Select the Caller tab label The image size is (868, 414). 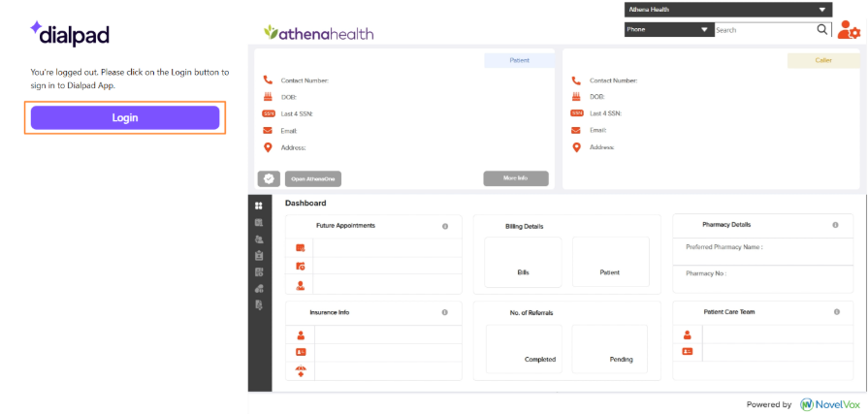(823, 60)
